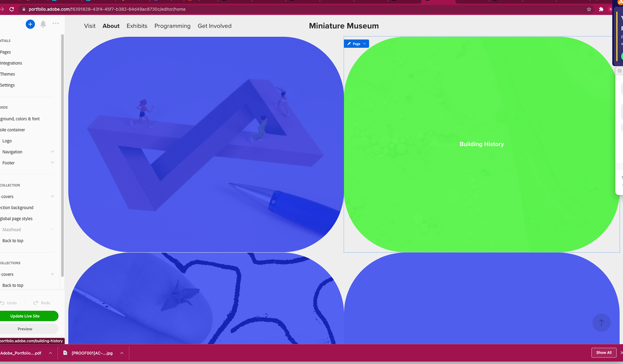Click the blue plus add-content button
Image resolution: width=623 pixels, height=364 pixels.
[30, 24]
